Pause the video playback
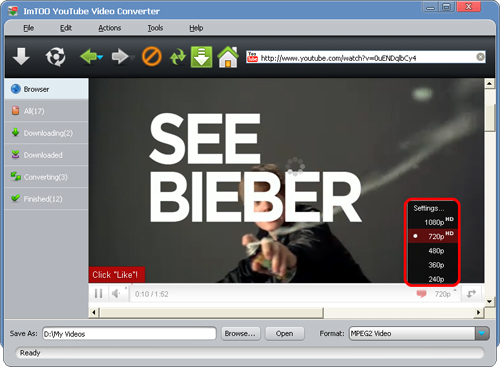 [98, 294]
